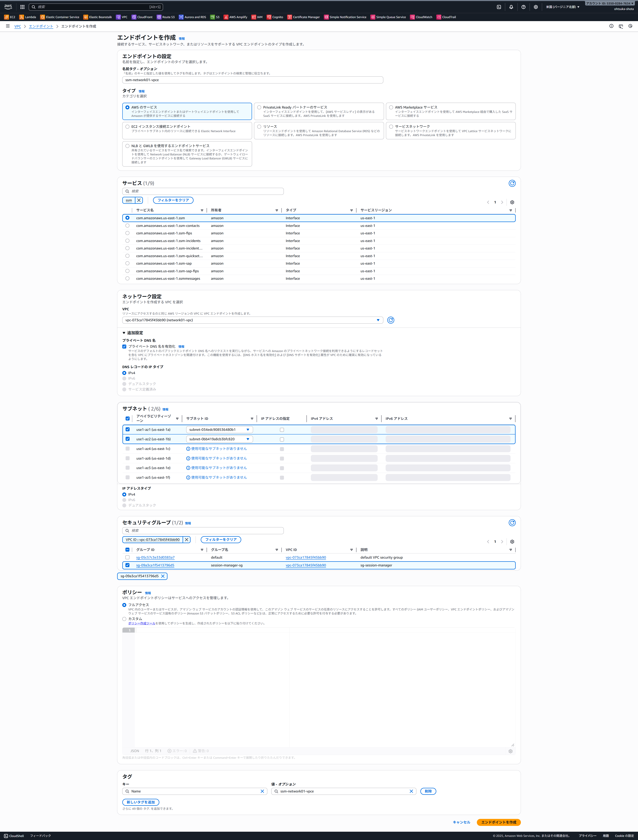Refresh the サービス list with circular arrow icon
The width and height of the screenshot is (638, 840).
point(512,183)
